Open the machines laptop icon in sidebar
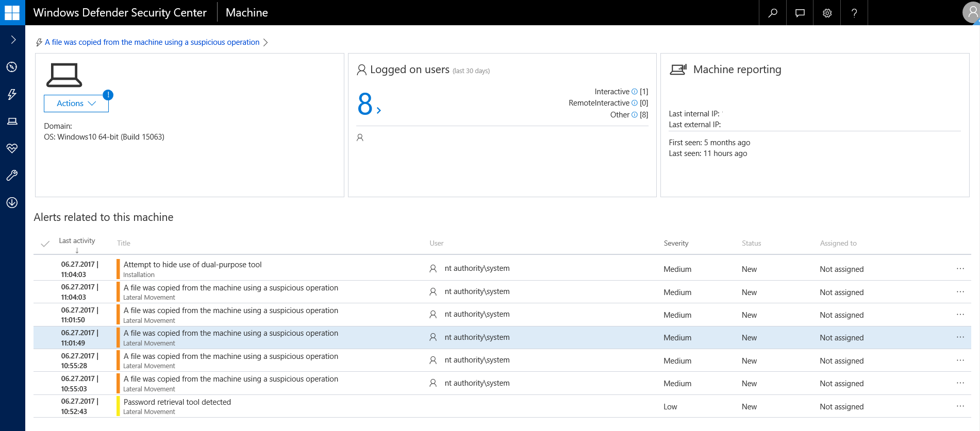Screen dimensions: 980x431 [x=12, y=121]
